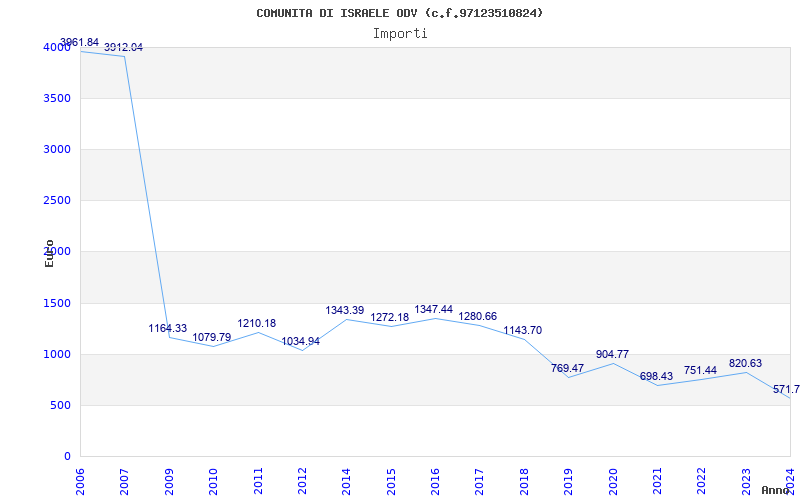
Task: Click the 0 y-axis tick label
Action: click(x=67, y=457)
